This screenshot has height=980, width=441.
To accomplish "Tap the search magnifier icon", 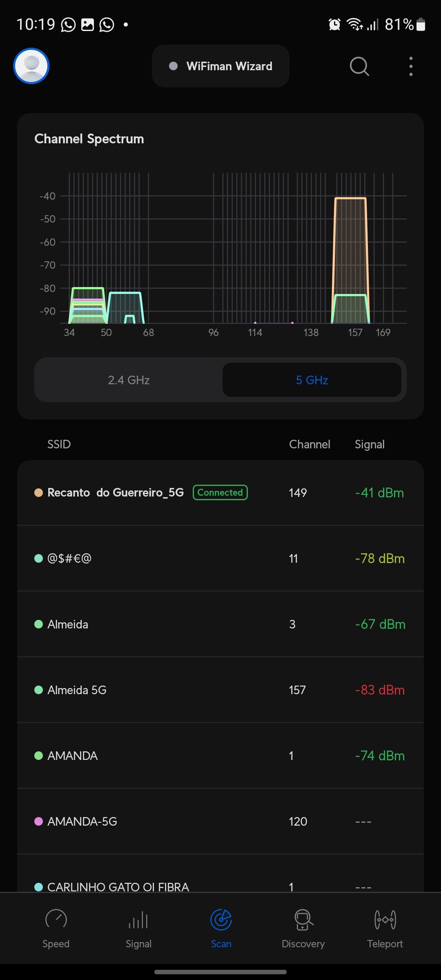I will pos(359,66).
